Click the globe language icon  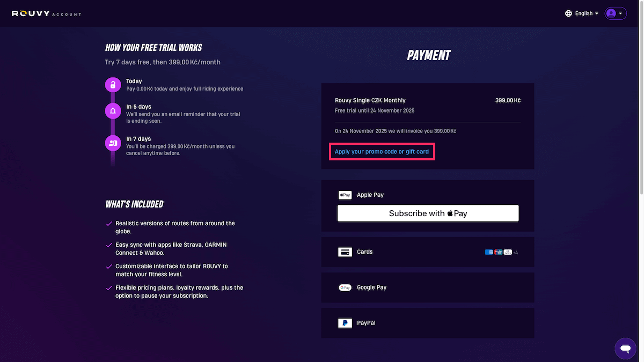click(x=568, y=13)
